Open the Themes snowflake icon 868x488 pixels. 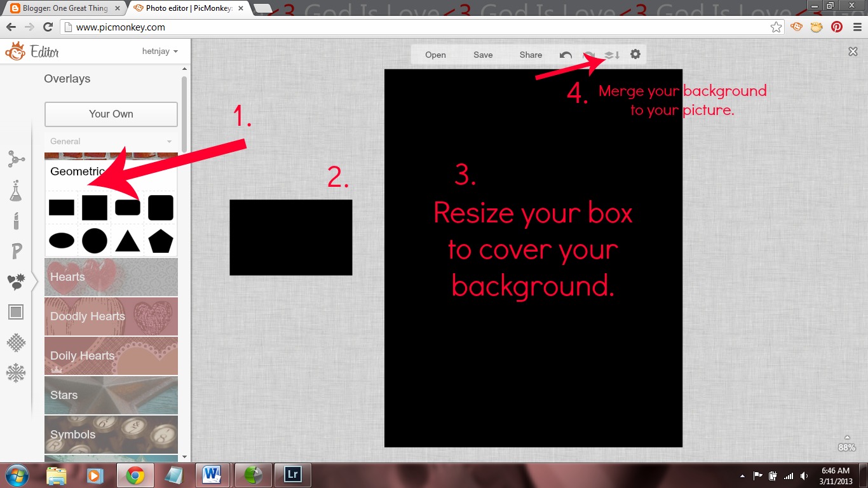coord(16,373)
